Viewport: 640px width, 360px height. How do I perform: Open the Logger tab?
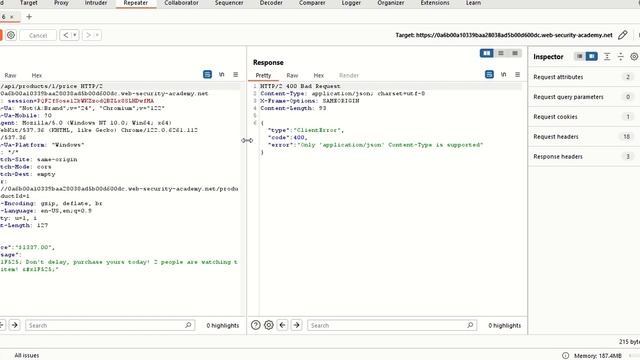(351, 3)
